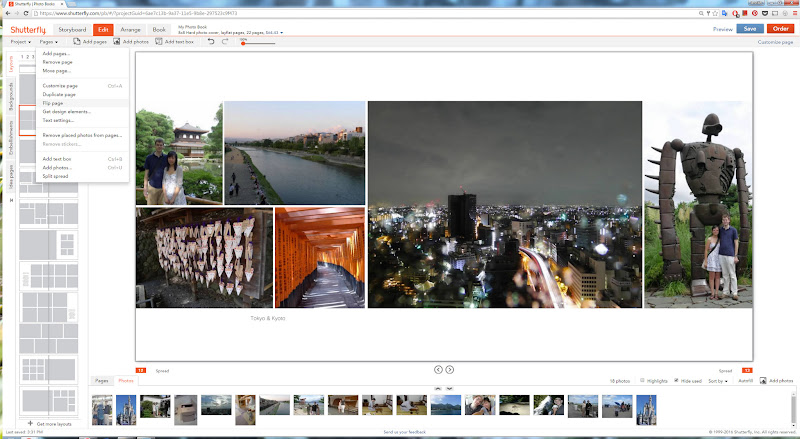Viewport: 800px width, 439px height.
Task: Bookmark page with star icon
Action: (x=715, y=13)
